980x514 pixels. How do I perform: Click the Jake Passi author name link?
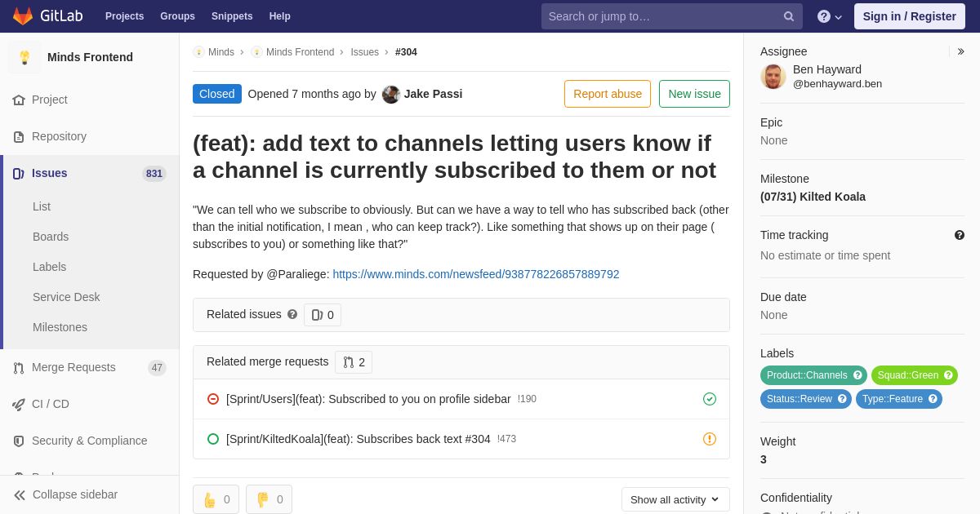(433, 94)
